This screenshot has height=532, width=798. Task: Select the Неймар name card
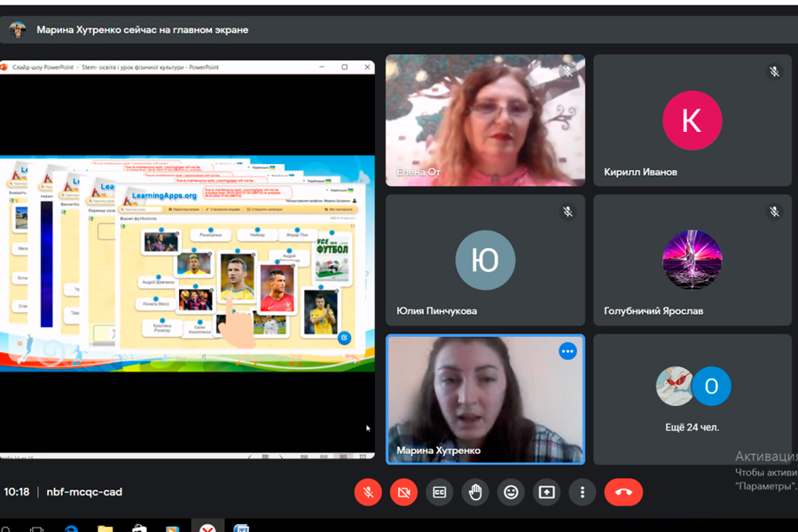pyautogui.click(x=257, y=235)
